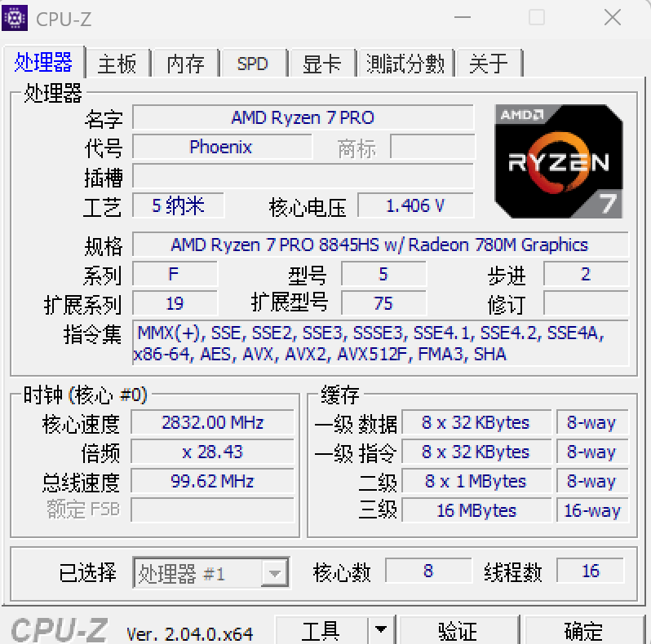Click the empty 插槽 package field
Screen dimensions: 651x644
303,176
